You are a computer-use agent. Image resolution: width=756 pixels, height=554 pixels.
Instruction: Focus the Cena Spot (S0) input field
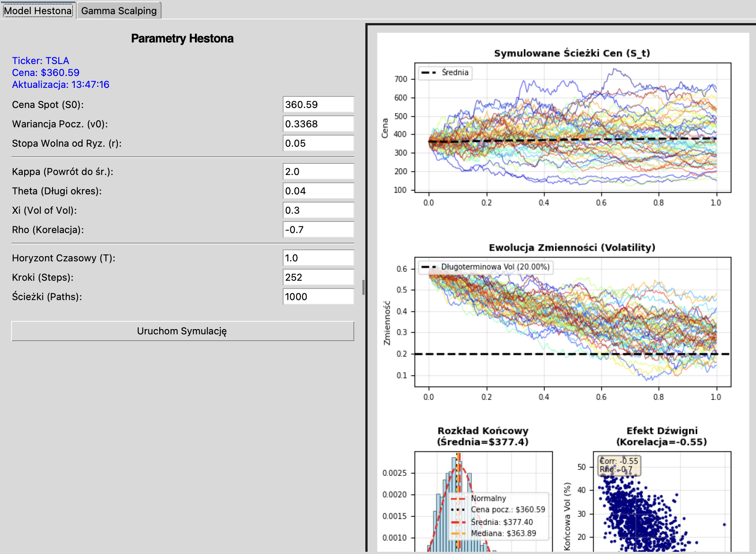pyautogui.click(x=318, y=105)
